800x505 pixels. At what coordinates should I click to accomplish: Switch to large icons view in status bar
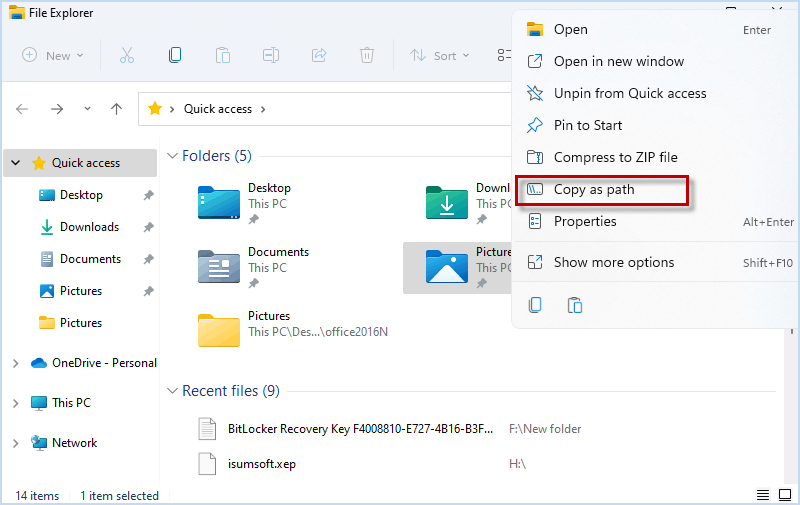785,495
